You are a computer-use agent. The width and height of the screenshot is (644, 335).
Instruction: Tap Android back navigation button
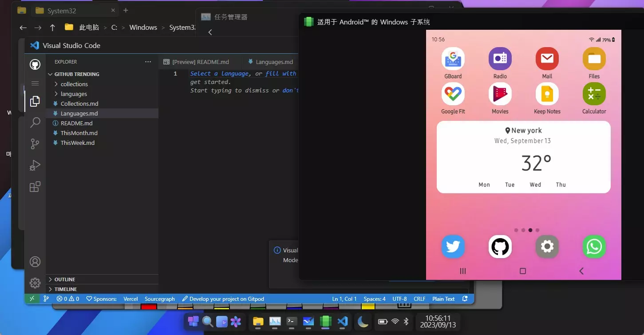coord(581,271)
